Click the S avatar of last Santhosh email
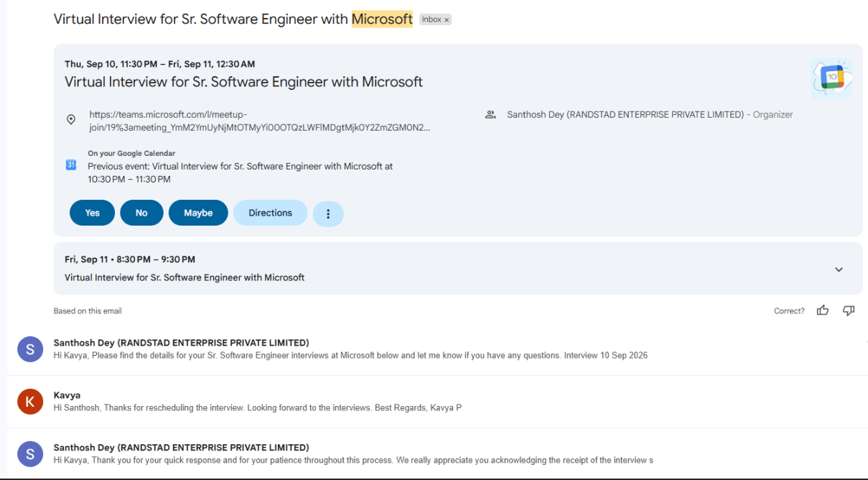This screenshot has width=868, height=480. [30, 454]
